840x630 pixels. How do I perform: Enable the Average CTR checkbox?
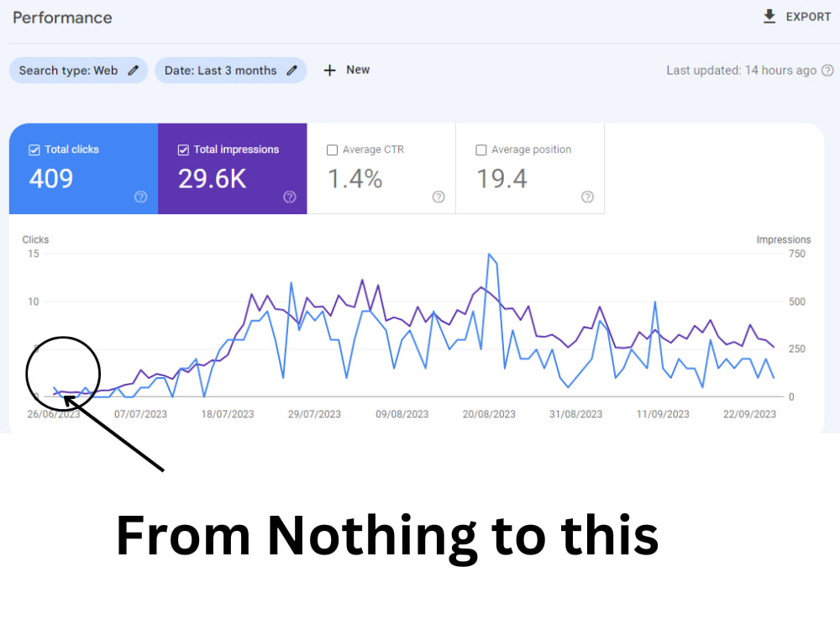(x=332, y=150)
